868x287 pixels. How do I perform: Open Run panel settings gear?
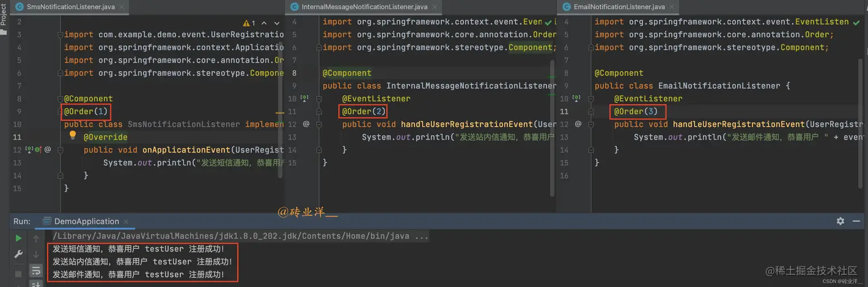840,221
